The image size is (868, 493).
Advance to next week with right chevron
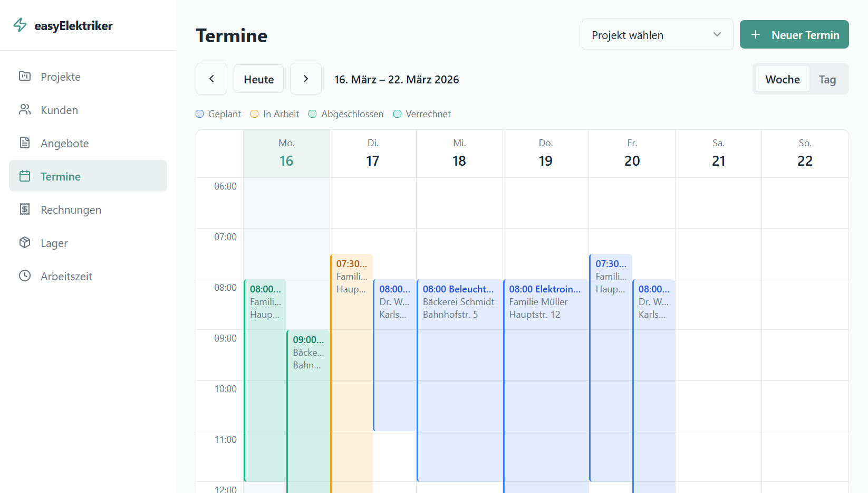click(306, 79)
